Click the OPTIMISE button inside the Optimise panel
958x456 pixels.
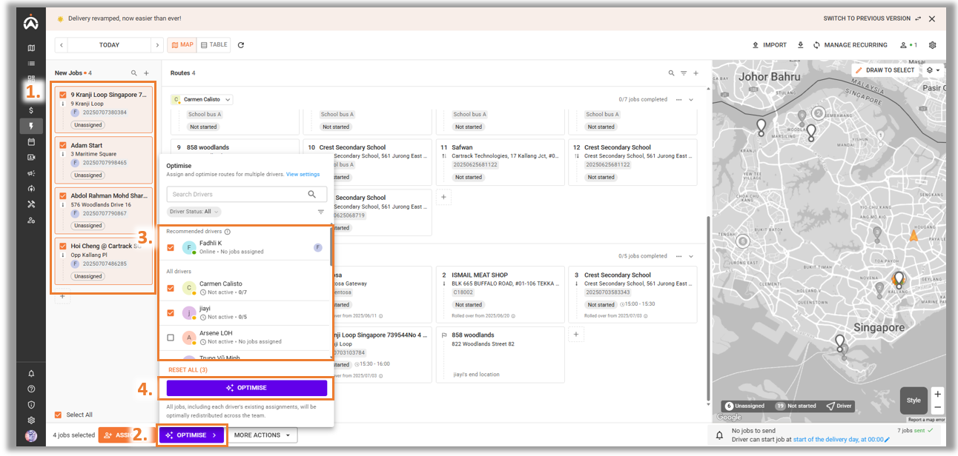[247, 388]
